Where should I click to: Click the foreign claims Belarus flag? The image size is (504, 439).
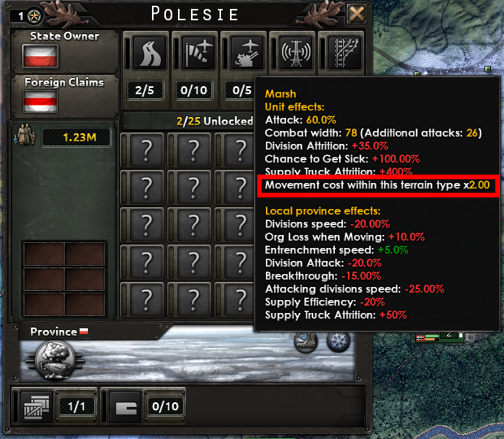pyautogui.click(x=40, y=101)
